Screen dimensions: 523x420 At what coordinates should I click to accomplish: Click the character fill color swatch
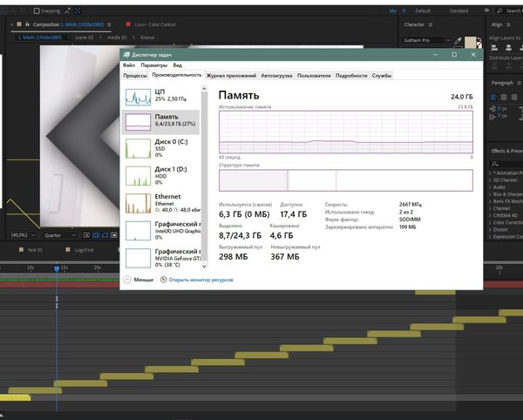coord(469,41)
